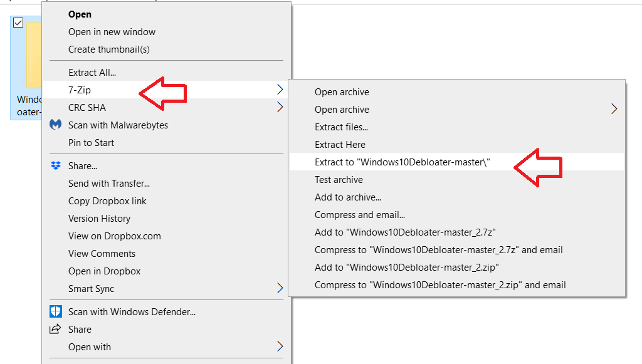Viewport: 642px width, 364px height.
Task: Choose Create thumbnail(s)
Action: 109,49
